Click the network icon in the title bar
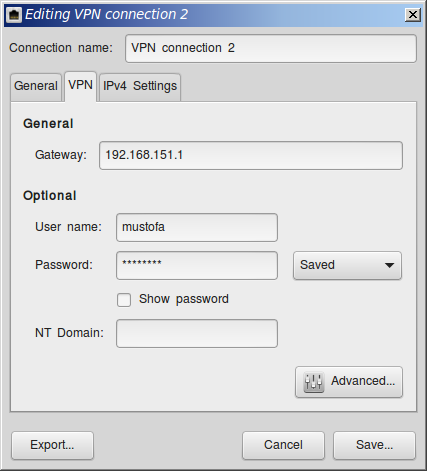The height and width of the screenshot is (471, 427). click(14, 15)
